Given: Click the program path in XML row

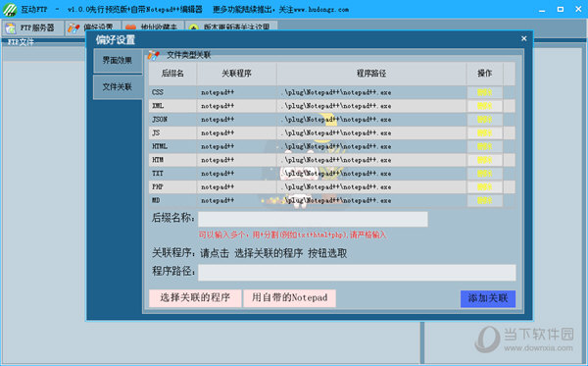Looking at the screenshot, I should point(371,106).
